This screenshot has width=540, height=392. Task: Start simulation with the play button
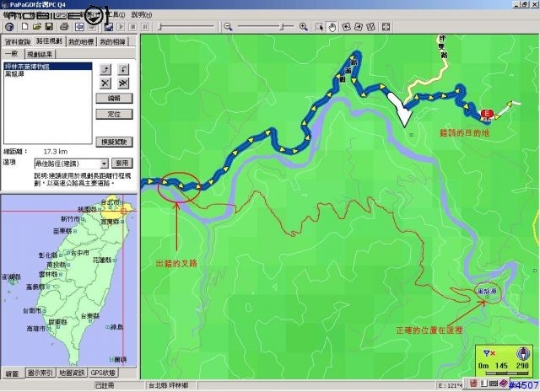[121, 26]
